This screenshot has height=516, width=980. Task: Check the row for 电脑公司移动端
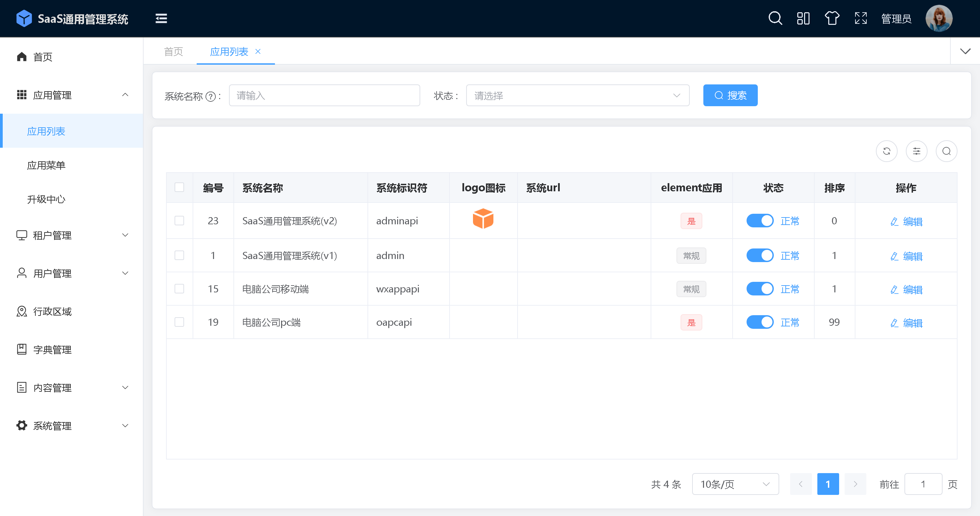179,289
